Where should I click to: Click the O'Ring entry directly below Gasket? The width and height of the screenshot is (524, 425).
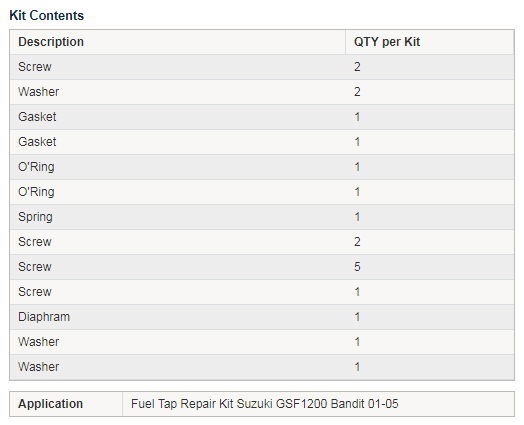[x=36, y=167]
